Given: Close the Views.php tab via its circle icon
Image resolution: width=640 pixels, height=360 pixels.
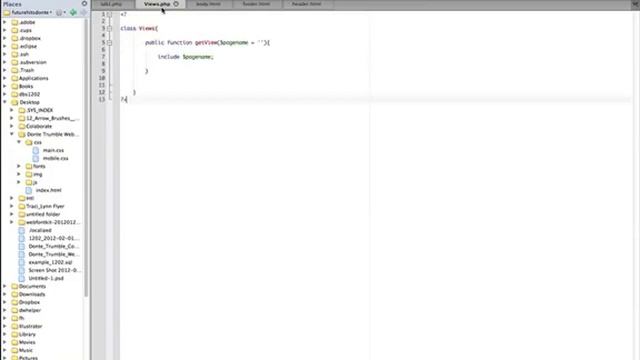Looking at the screenshot, I should pos(176,4).
